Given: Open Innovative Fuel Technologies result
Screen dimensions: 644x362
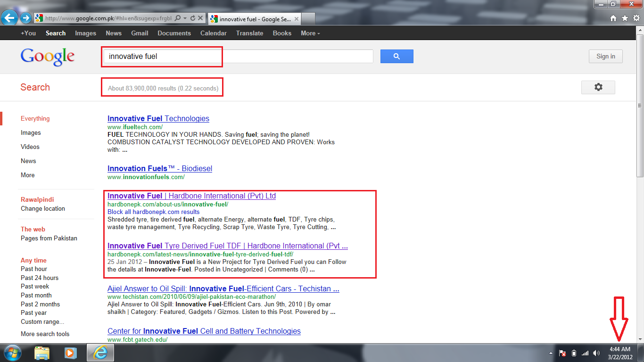Looking at the screenshot, I should point(158,119).
